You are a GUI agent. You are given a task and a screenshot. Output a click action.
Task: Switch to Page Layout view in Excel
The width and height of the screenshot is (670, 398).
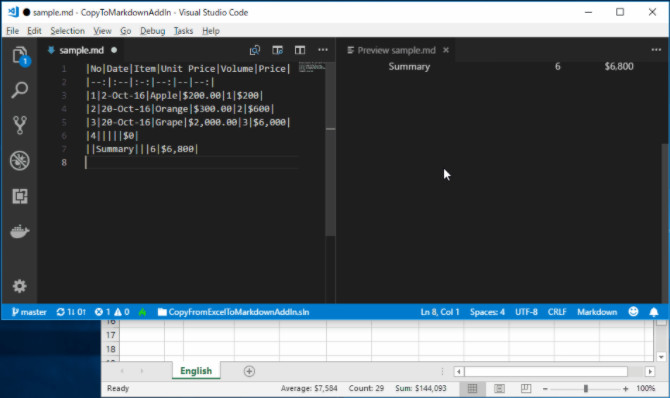(499, 388)
